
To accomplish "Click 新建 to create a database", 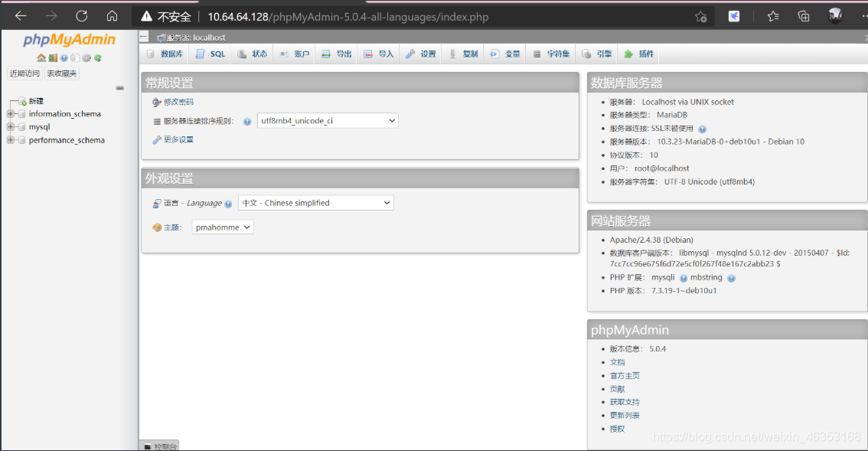I will [x=36, y=101].
